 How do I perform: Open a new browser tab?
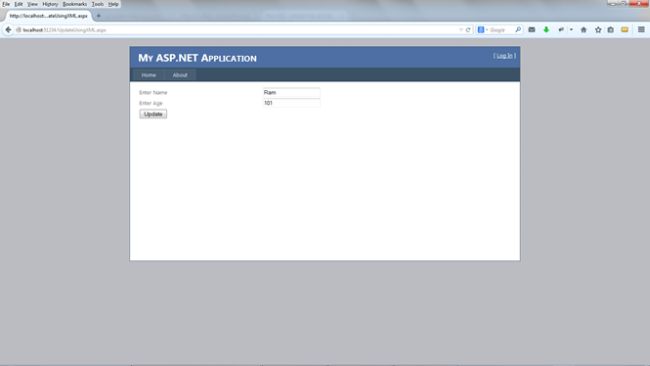[98, 16]
